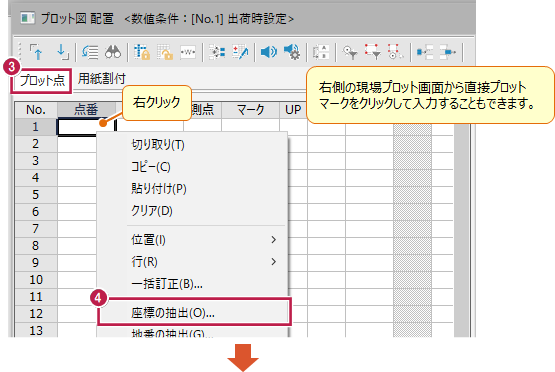Click the column width W icon
The width and height of the screenshot is (555, 372).
point(188,52)
